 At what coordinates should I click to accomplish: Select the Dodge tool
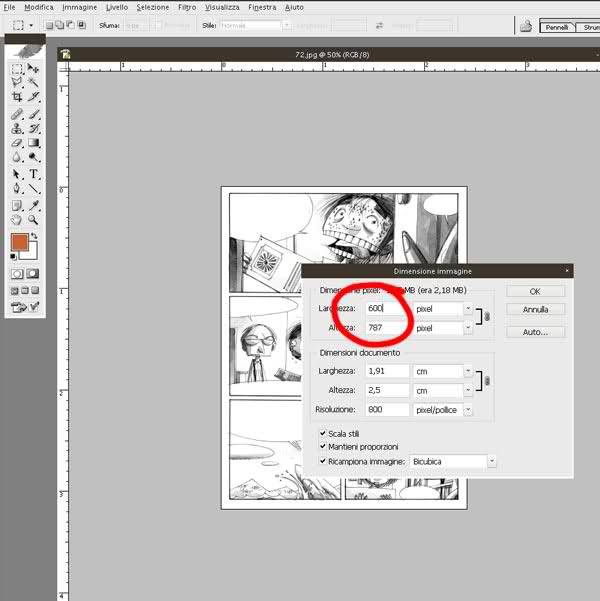pyautogui.click(x=33, y=157)
